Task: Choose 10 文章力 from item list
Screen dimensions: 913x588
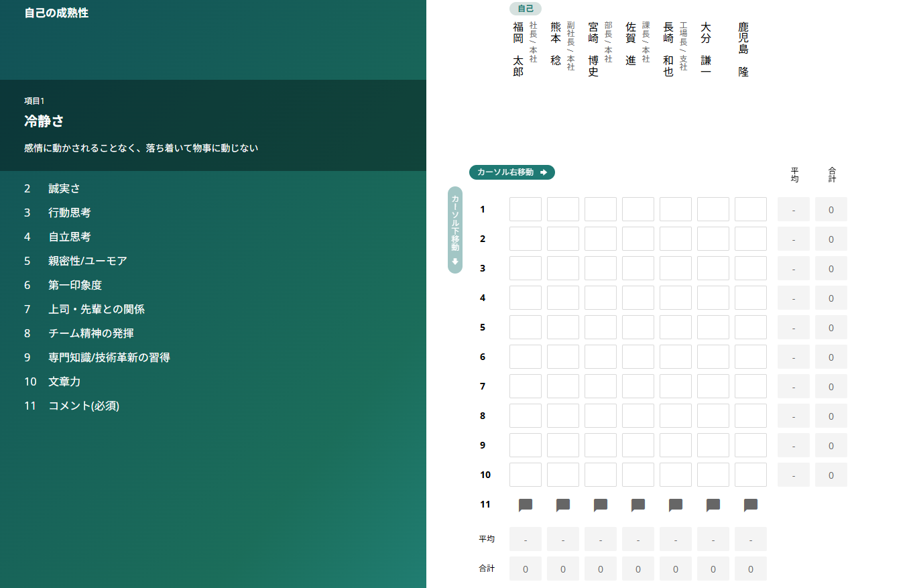Action: click(64, 381)
